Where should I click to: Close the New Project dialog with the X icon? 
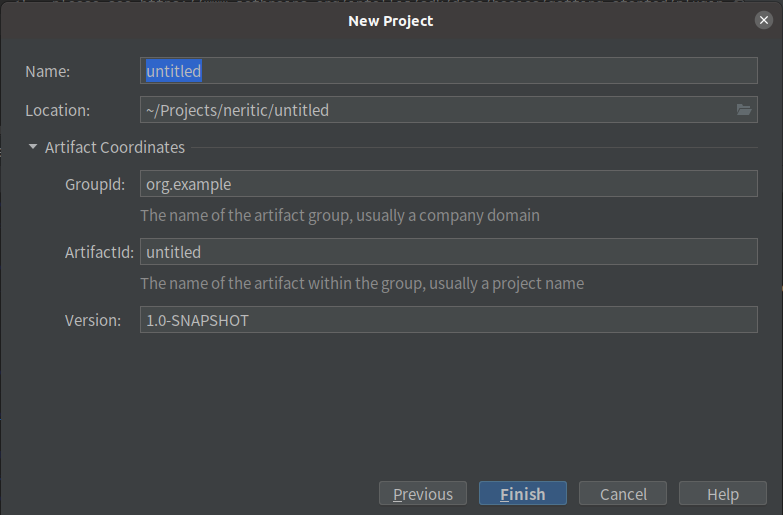[x=764, y=20]
